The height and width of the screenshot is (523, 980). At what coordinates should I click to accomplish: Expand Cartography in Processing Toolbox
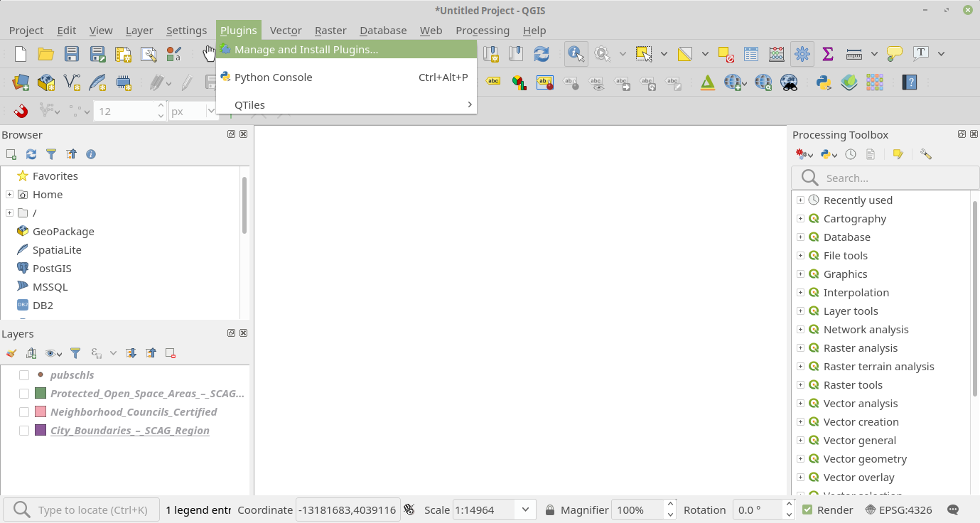tap(800, 219)
